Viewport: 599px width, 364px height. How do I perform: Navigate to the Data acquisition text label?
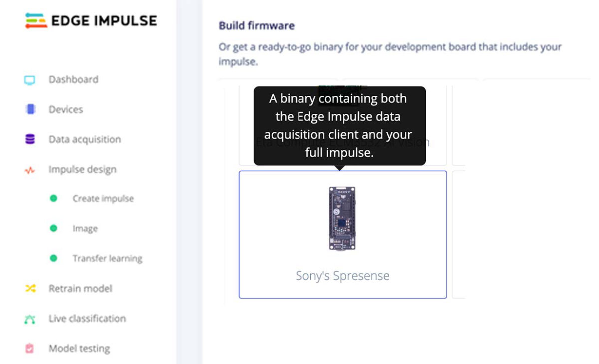(x=85, y=140)
